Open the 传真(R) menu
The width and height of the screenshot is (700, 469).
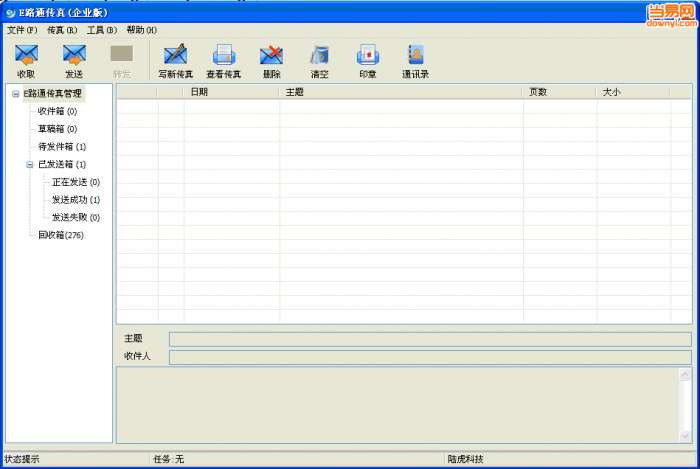[62, 30]
